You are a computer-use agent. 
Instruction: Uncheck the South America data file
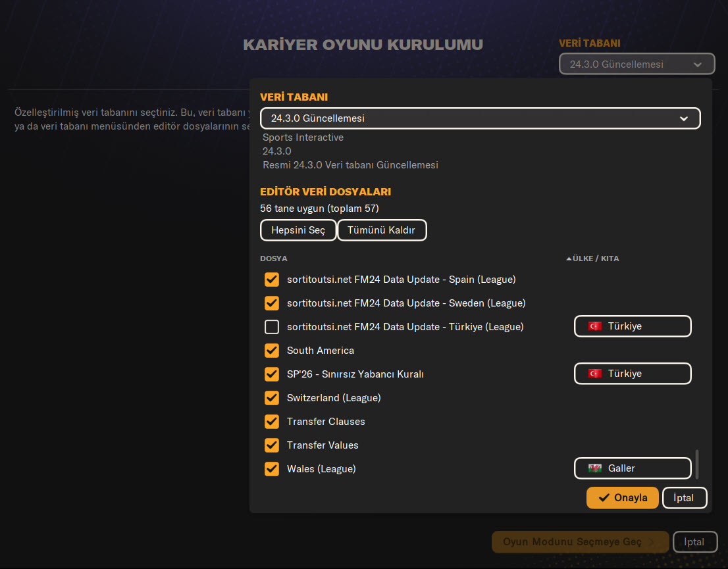pos(272,351)
